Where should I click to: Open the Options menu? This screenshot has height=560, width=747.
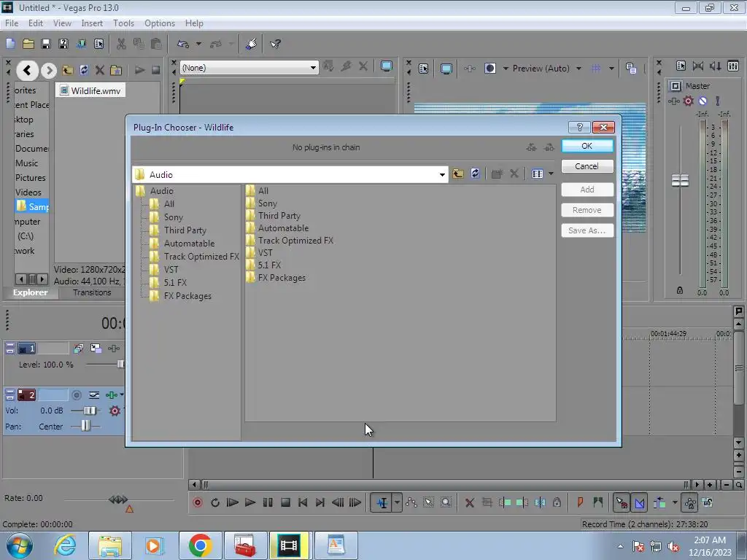point(160,23)
